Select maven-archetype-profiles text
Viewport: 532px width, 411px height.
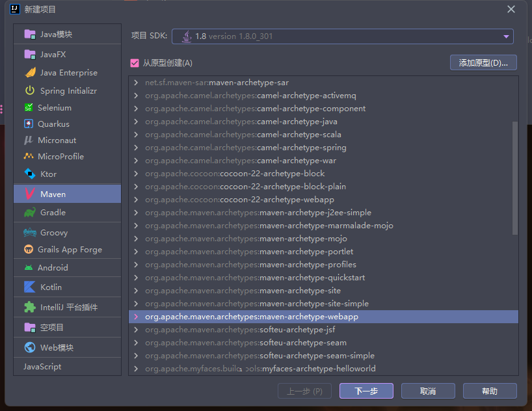tap(308, 265)
